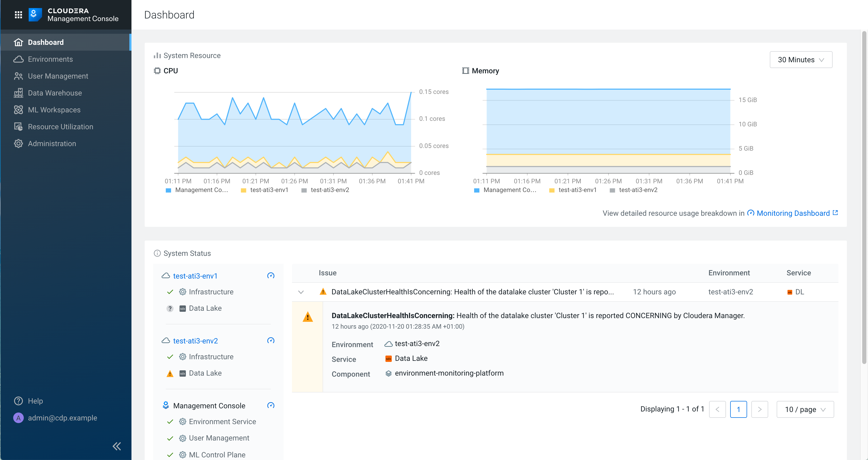Viewport: 868px width, 460px height.
Task: Open User Management from the sidebar
Action: click(x=58, y=76)
